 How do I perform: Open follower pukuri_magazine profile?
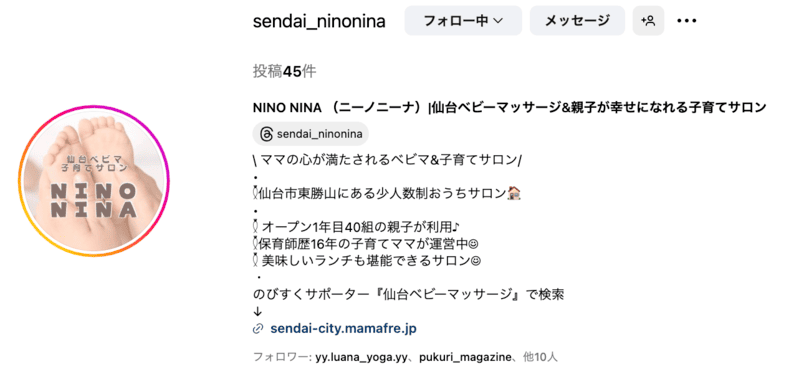(465, 357)
